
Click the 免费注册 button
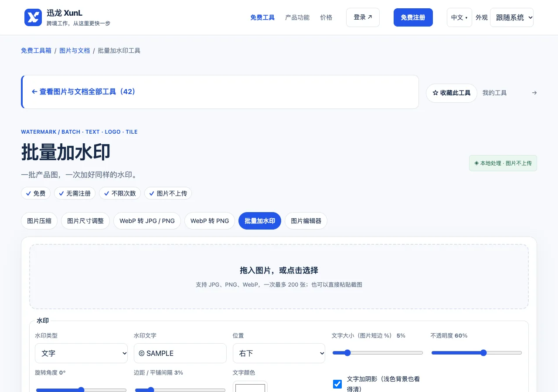413,17
